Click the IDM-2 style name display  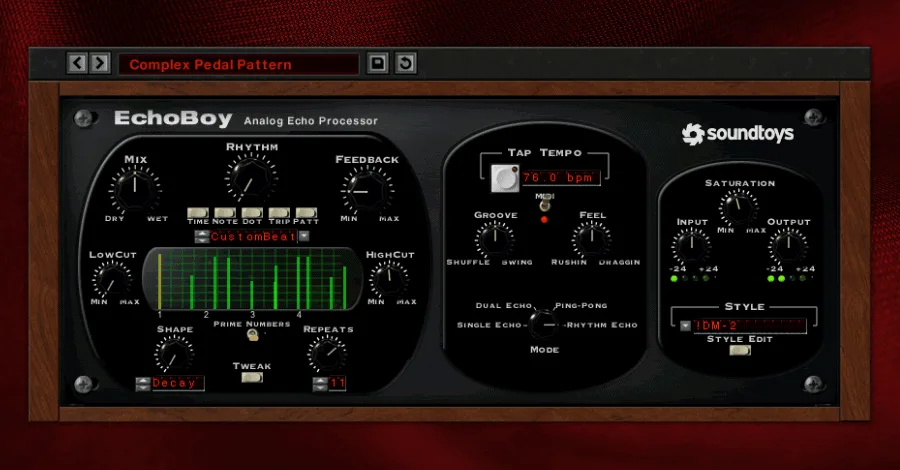pos(749,325)
